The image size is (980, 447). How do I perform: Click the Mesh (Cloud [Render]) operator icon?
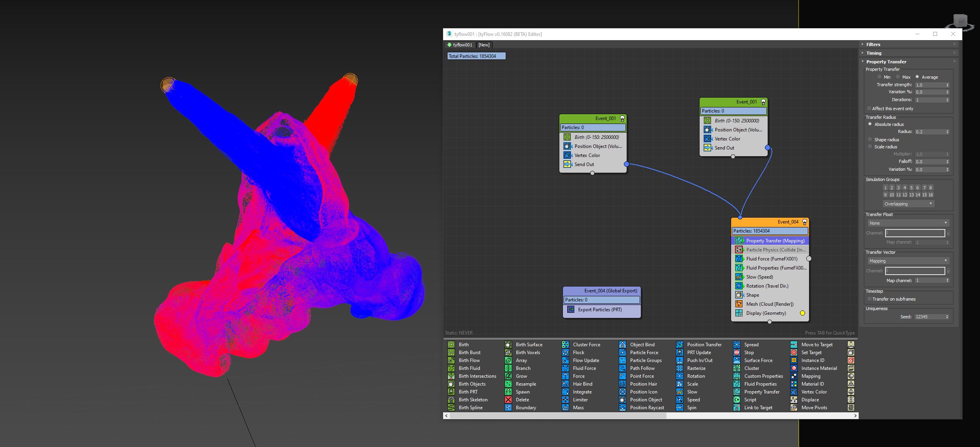739,304
